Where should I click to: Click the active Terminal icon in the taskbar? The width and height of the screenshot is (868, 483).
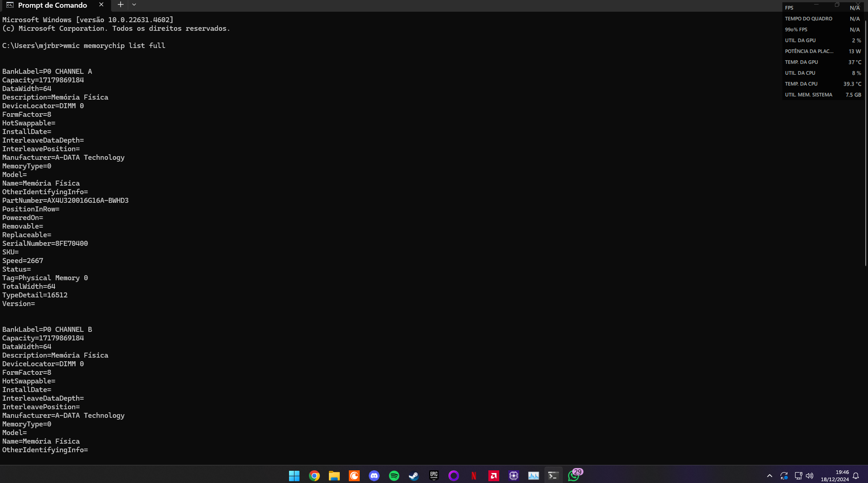click(553, 476)
